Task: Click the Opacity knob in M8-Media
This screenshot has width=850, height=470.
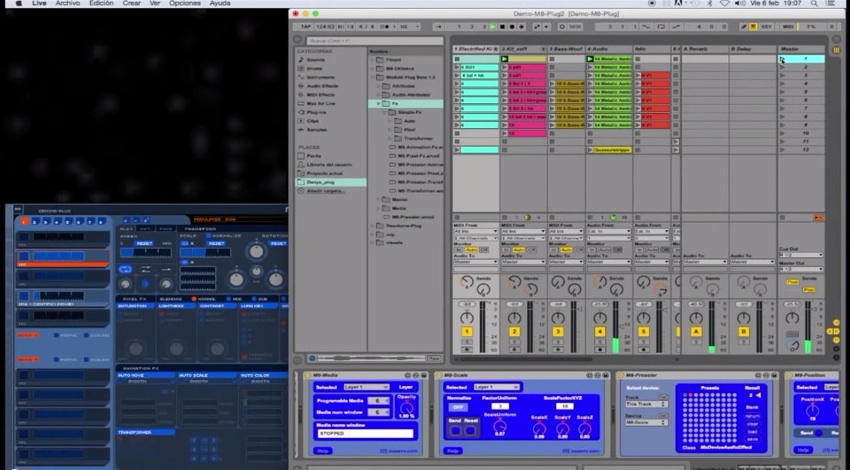Action: click(406, 409)
